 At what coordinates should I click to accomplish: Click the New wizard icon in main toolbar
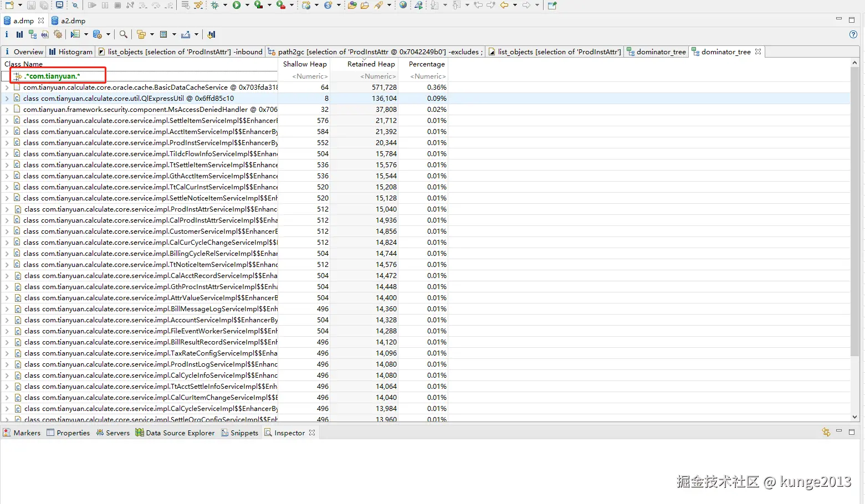tap(9, 5)
